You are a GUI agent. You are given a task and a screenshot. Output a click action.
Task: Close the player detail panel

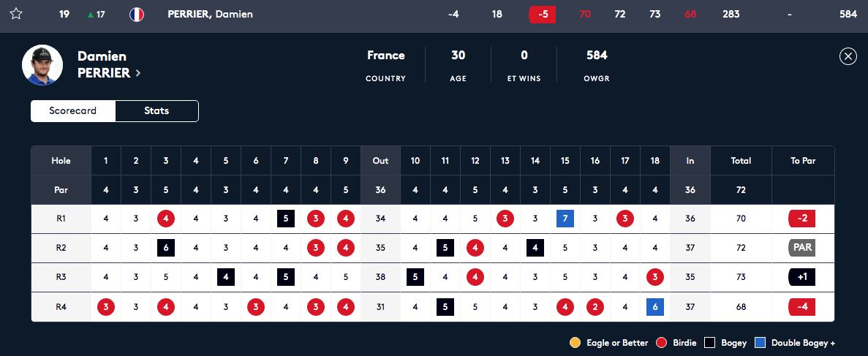click(848, 56)
